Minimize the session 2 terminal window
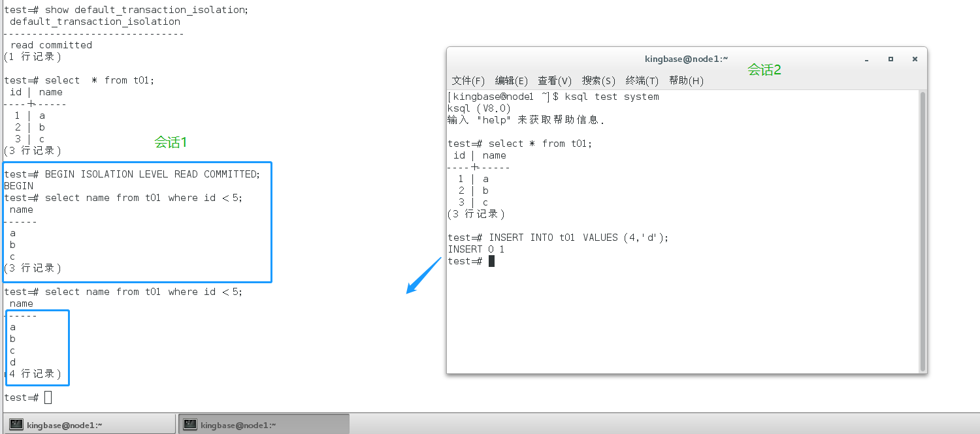Viewport: 980px width, 434px height. click(867, 59)
